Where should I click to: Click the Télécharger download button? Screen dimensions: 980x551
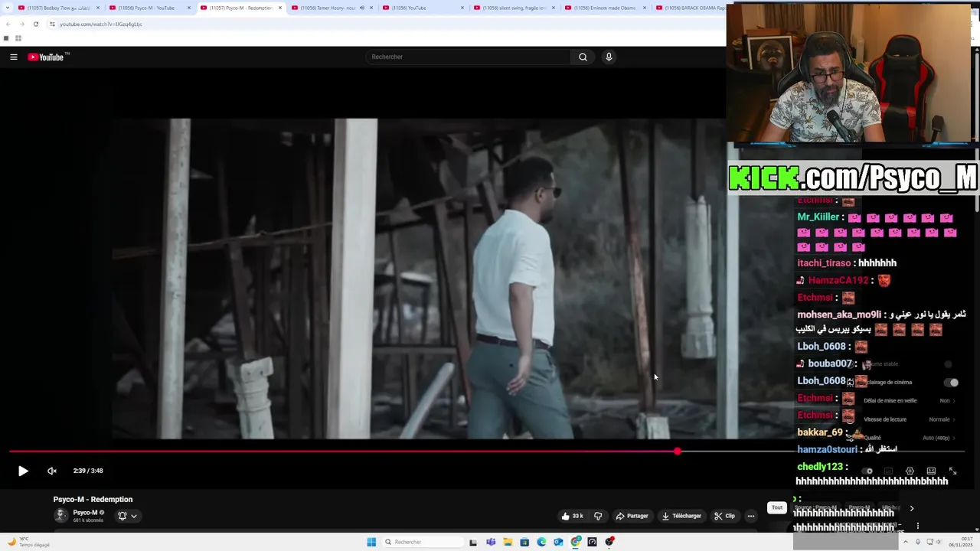pyautogui.click(x=681, y=516)
